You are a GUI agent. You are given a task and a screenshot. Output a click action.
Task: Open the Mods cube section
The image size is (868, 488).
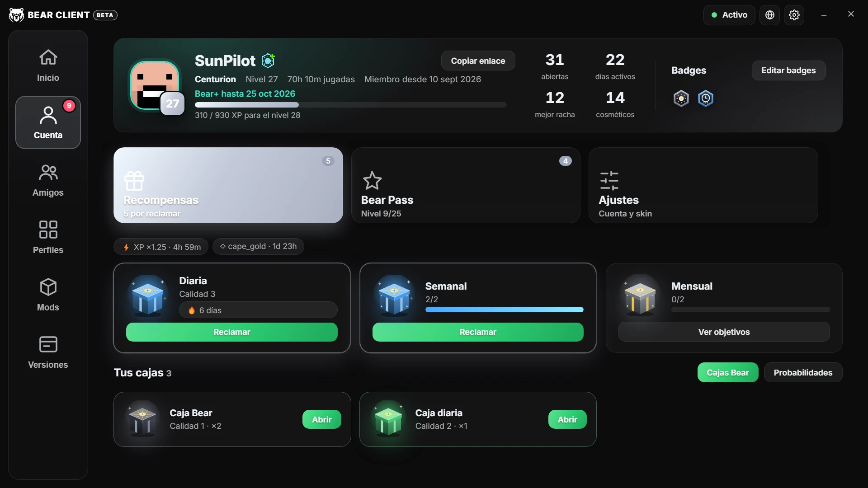click(x=48, y=295)
